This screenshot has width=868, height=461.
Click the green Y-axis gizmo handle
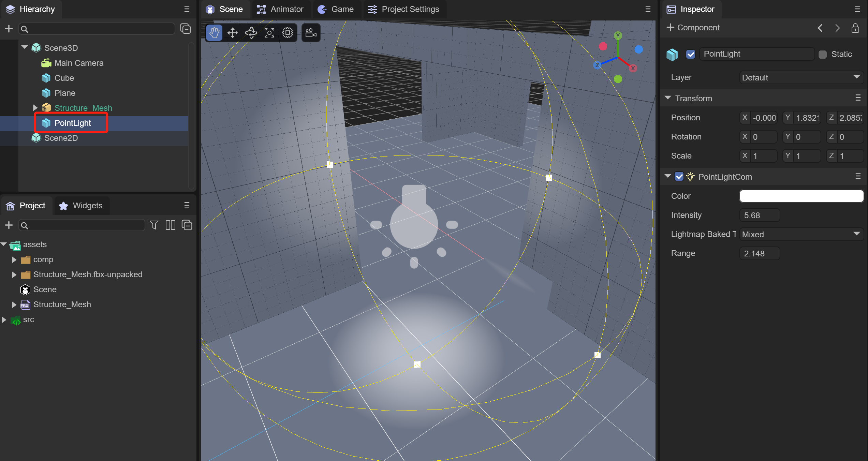point(618,35)
